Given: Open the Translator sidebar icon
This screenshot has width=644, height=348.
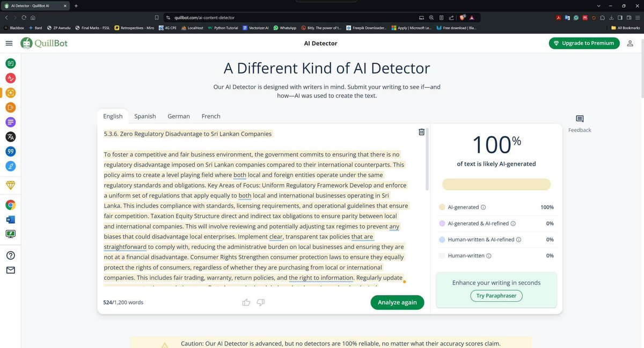Looking at the screenshot, I should (11, 137).
